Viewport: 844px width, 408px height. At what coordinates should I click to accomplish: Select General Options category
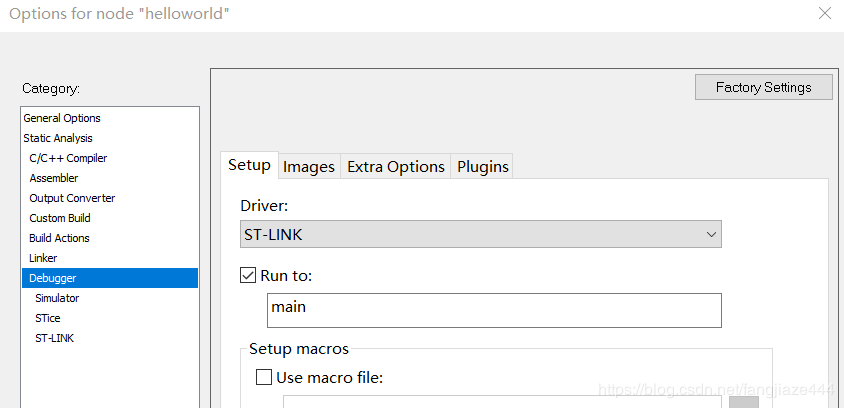coord(62,118)
